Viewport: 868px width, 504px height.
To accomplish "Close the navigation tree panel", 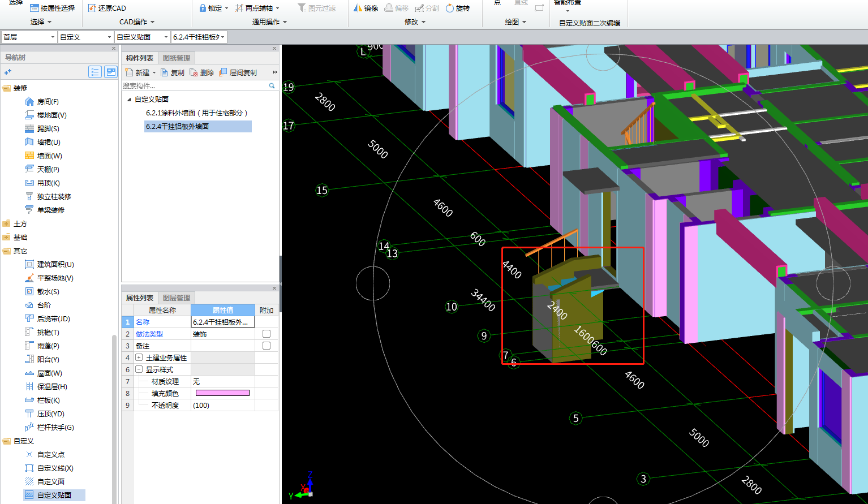I will coord(114,49).
